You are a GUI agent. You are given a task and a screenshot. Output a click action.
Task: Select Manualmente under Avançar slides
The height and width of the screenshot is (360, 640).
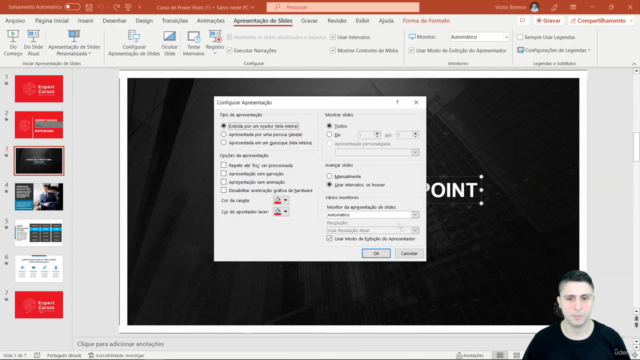pyautogui.click(x=329, y=176)
